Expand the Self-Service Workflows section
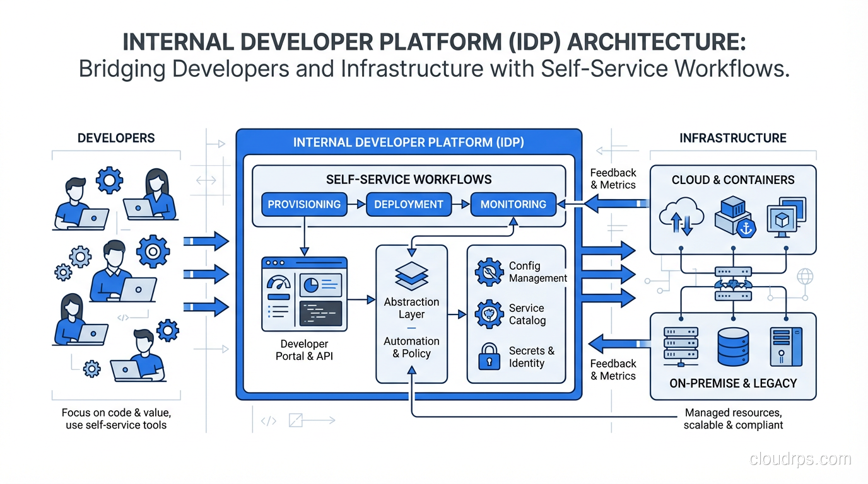The height and width of the screenshot is (484, 868). (x=409, y=180)
